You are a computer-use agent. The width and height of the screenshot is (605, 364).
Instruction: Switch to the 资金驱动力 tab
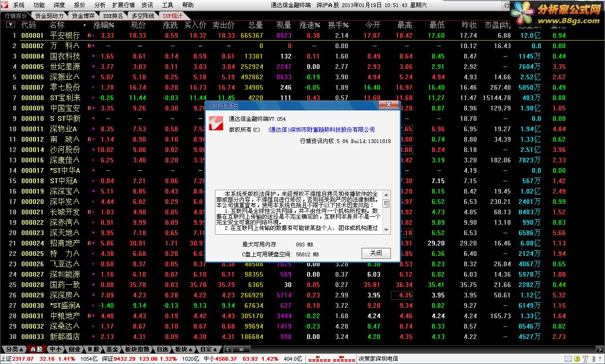[x=50, y=16]
